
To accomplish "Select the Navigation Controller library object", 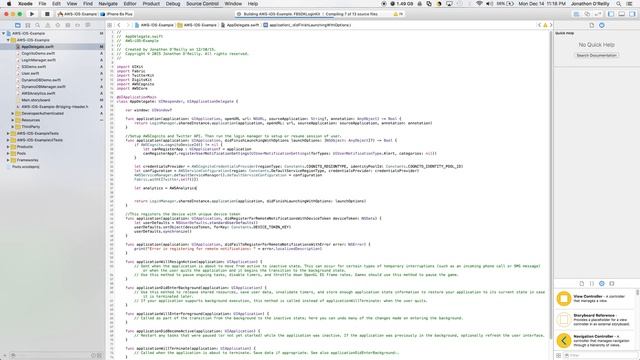I will click(x=595, y=340).
